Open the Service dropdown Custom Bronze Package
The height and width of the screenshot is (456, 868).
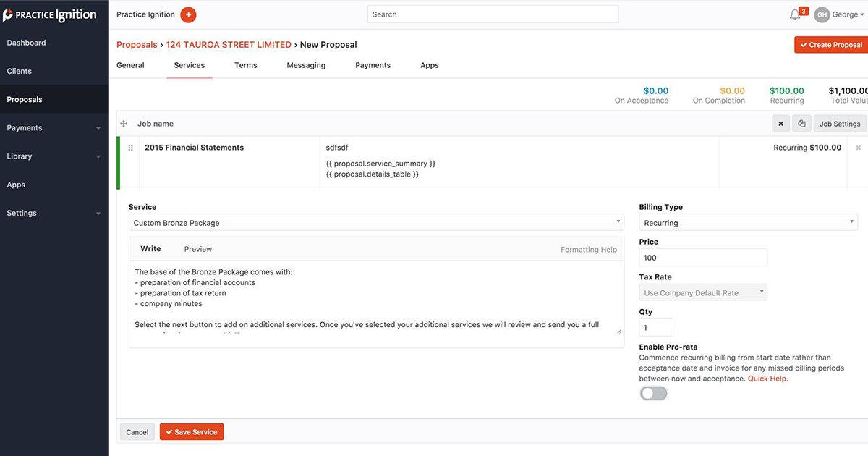(376, 223)
